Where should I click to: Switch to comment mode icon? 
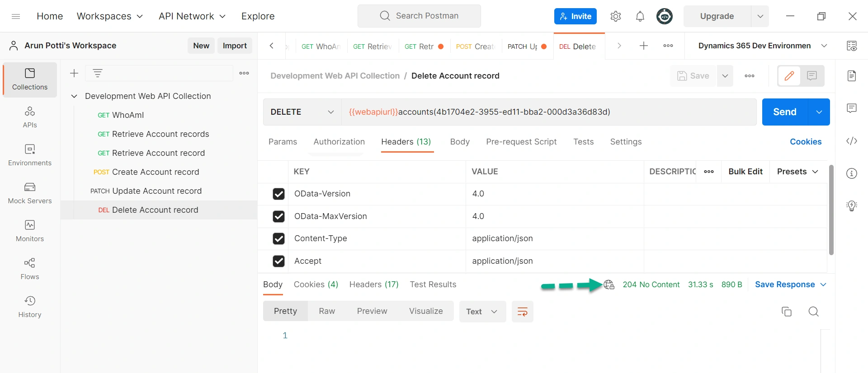coord(812,76)
